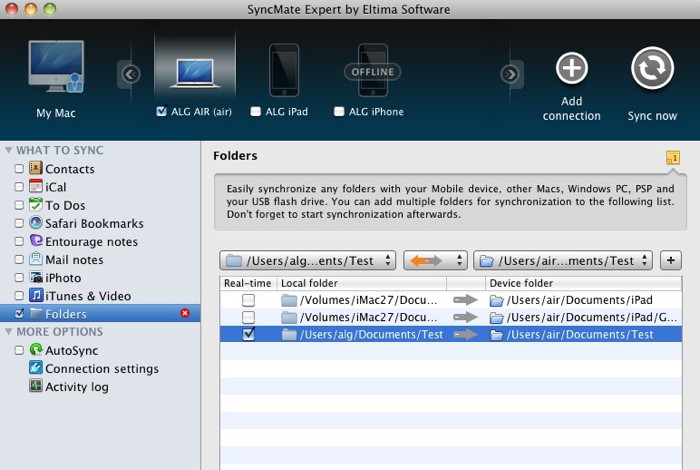Select device folder /Users/air/Documents/iPad/G...
The image size is (700, 470).
592,317
